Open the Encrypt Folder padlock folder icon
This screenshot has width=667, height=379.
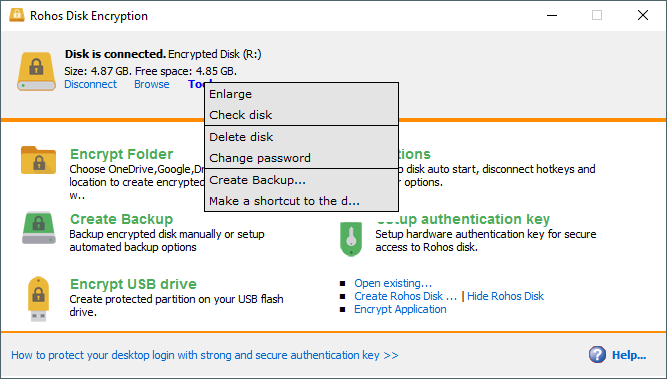38,160
